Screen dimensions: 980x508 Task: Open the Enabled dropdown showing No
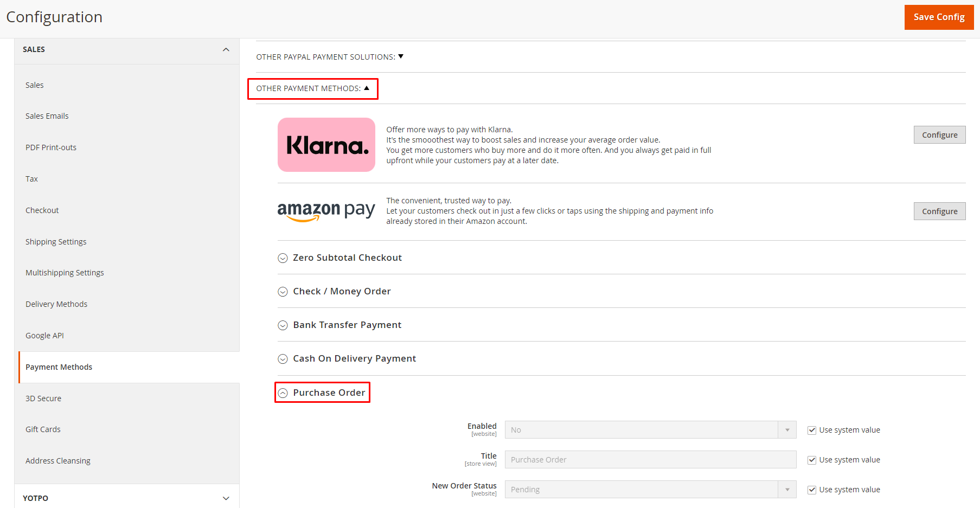click(650, 430)
